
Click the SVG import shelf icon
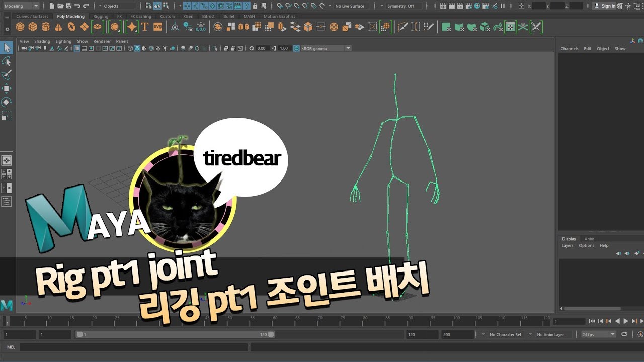point(157,27)
